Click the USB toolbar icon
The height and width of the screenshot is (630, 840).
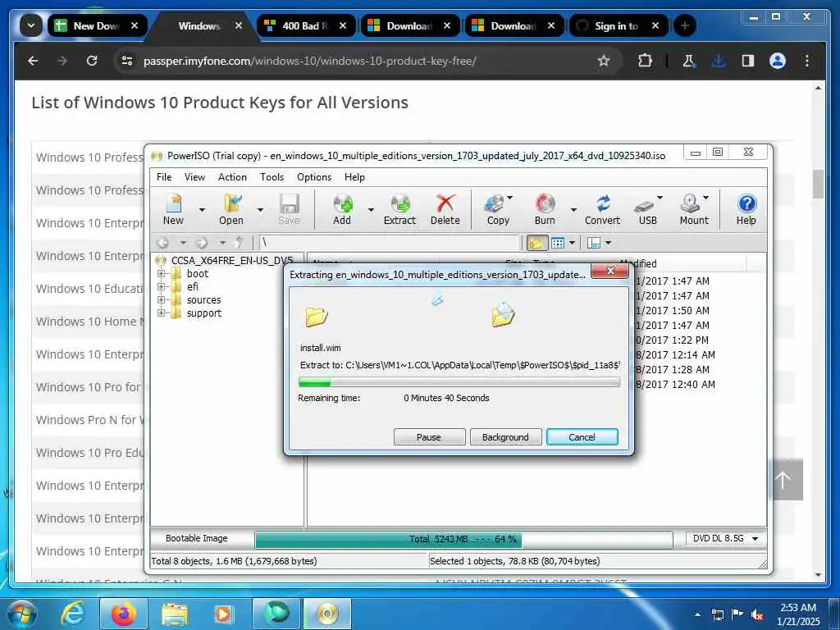coord(647,209)
